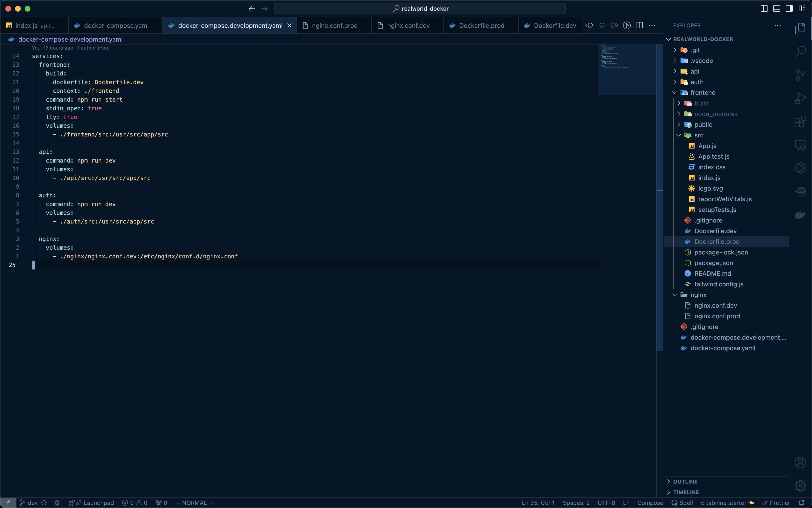Open next revision arrow icon
812x508 pixels.
point(614,26)
